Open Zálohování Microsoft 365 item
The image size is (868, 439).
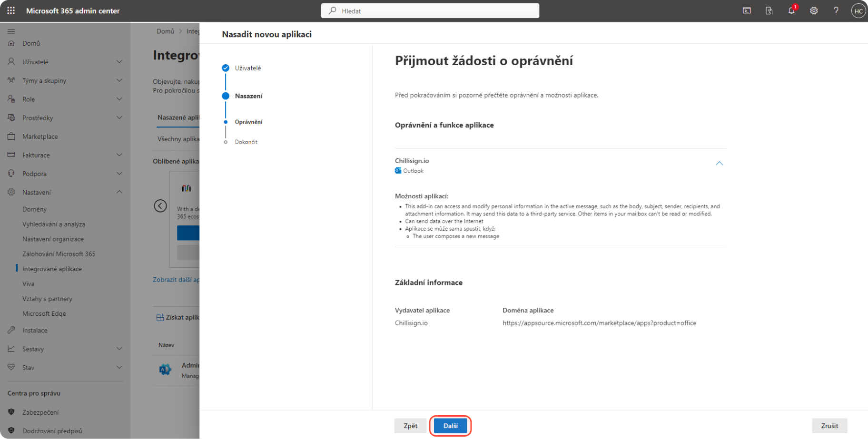[59, 254]
